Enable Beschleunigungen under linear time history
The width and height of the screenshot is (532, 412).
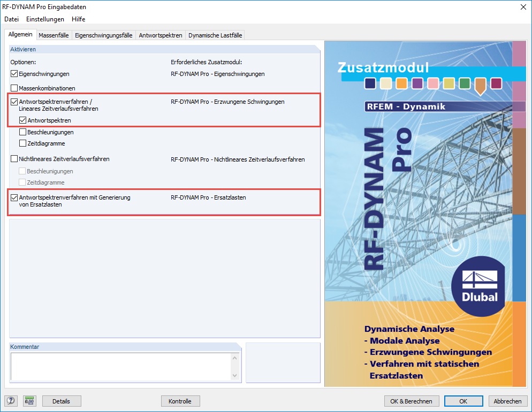[x=22, y=132]
